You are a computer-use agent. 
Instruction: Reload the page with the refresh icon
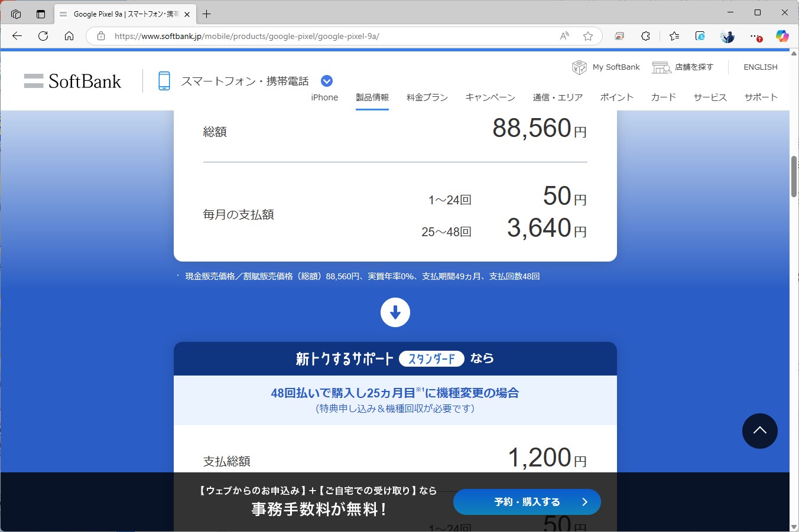[x=43, y=36]
